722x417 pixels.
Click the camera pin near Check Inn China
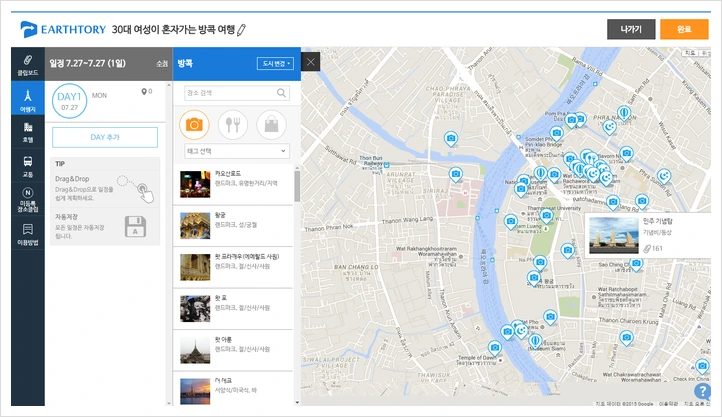[702, 367]
